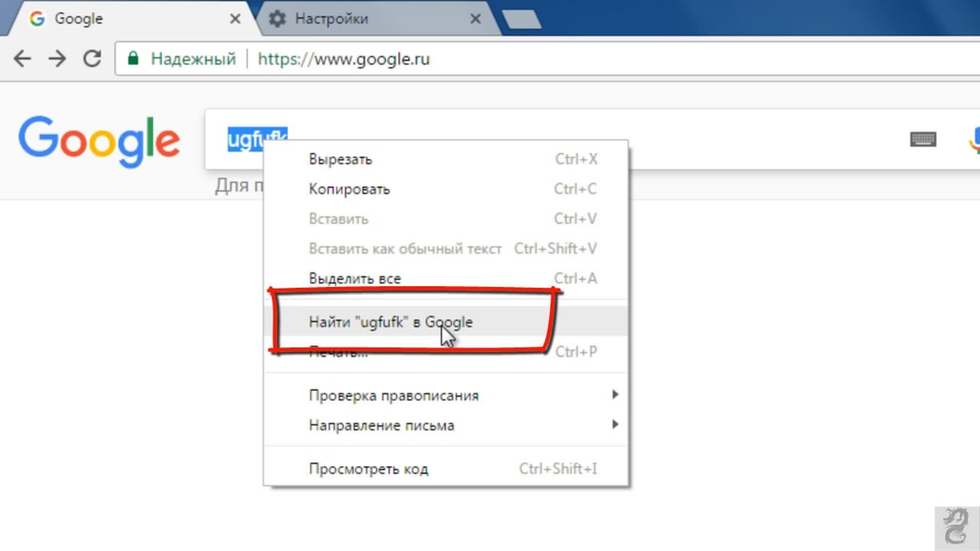
Task: Go back using the browser back arrow
Action: tap(22, 59)
